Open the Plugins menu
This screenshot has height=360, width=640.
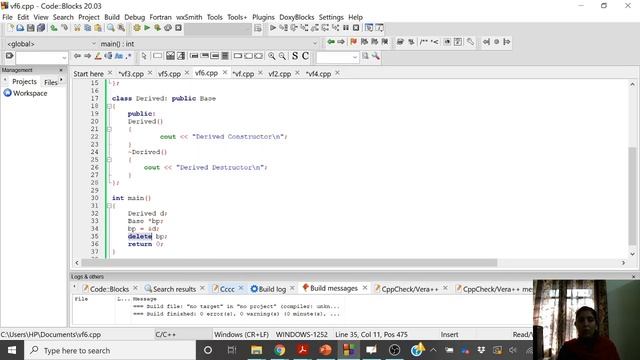(263, 17)
